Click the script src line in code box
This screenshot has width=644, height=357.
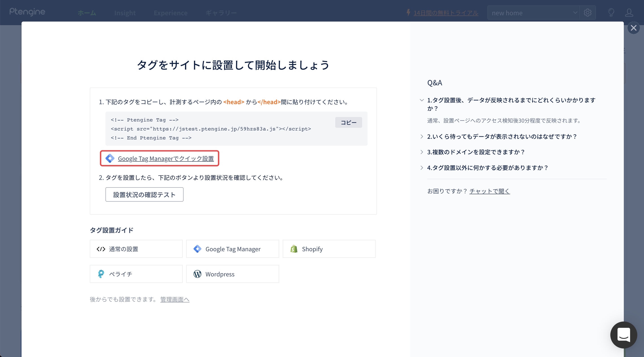[x=211, y=129]
